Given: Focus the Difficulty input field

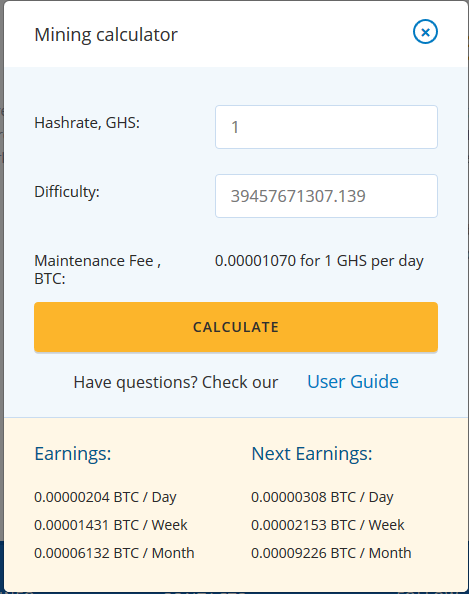Looking at the screenshot, I should tap(326, 196).
